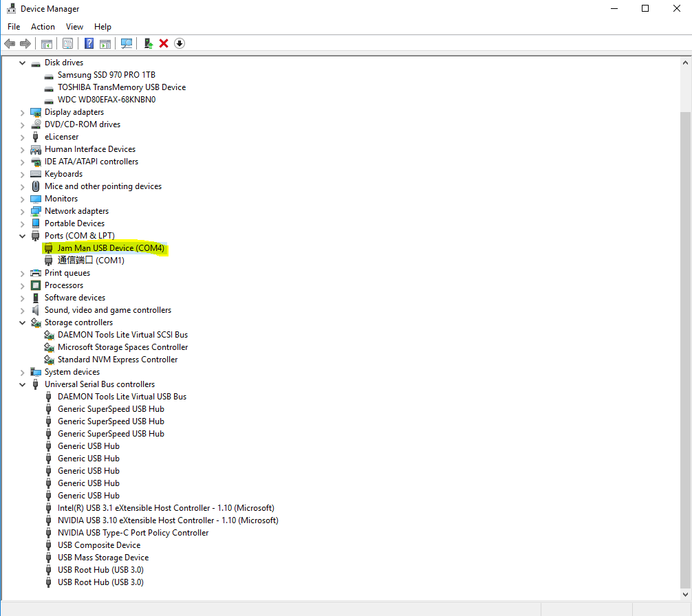692x616 pixels.
Task: Click the Disable device down-arrow icon
Action: point(179,43)
